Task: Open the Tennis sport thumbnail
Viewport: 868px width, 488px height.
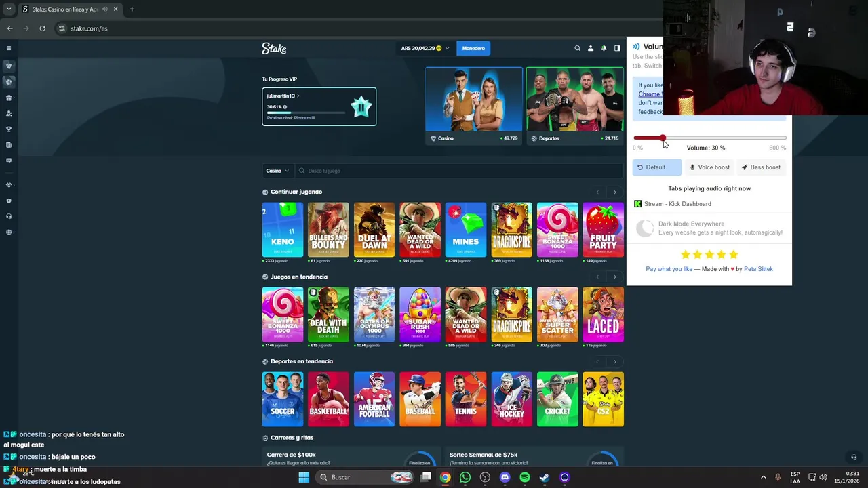Action: click(x=466, y=399)
